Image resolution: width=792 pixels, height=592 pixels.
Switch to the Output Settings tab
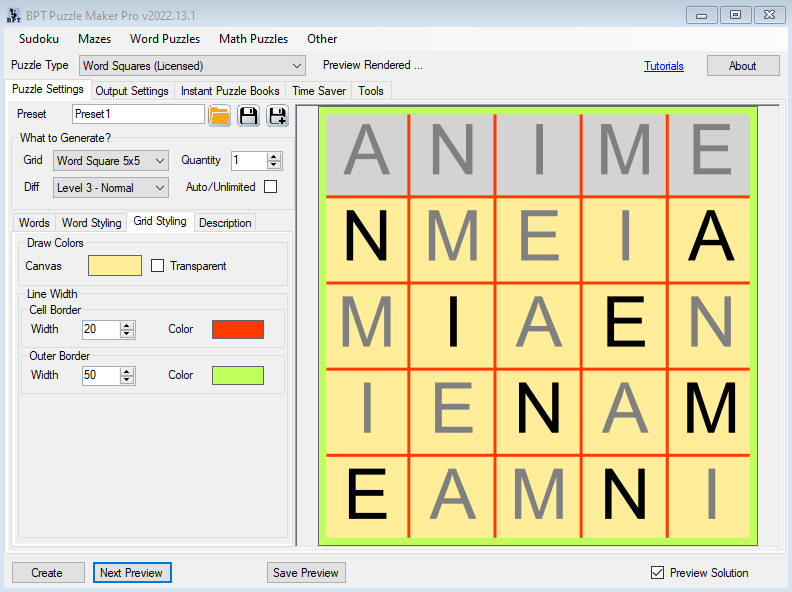click(x=131, y=91)
